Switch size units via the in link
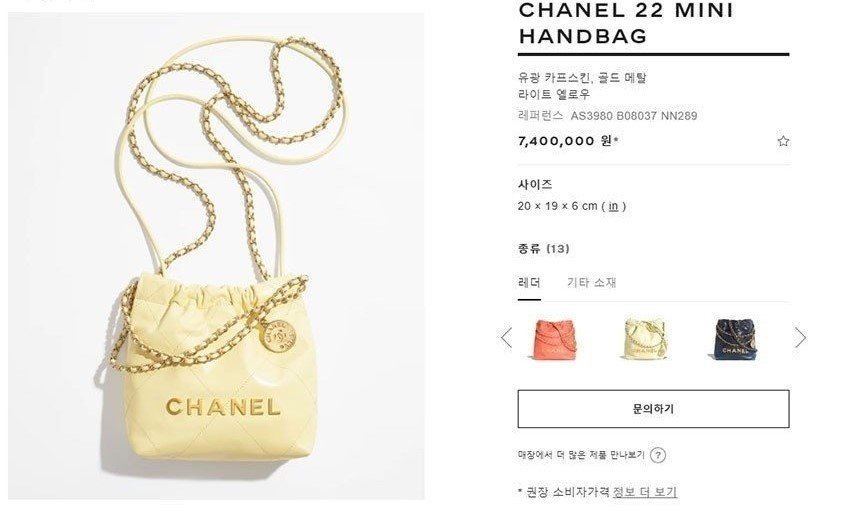Image resolution: width=860 pixels, height=515 pixels. coord(613,206)
